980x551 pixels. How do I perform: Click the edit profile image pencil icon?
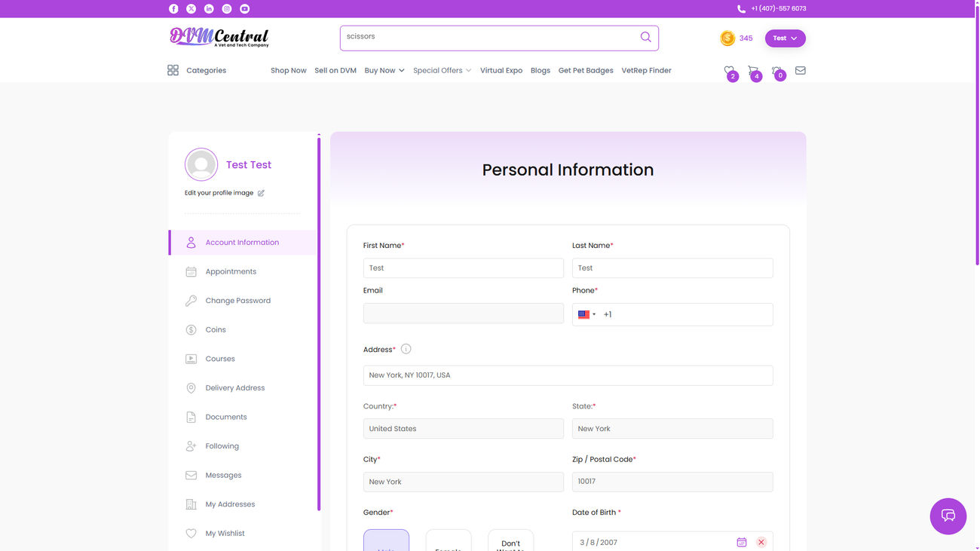262,193
